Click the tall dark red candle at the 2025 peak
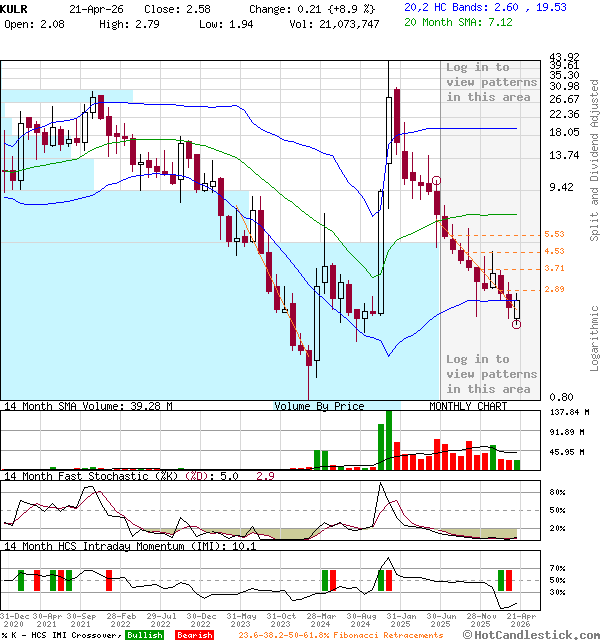 tap(397, 118)
